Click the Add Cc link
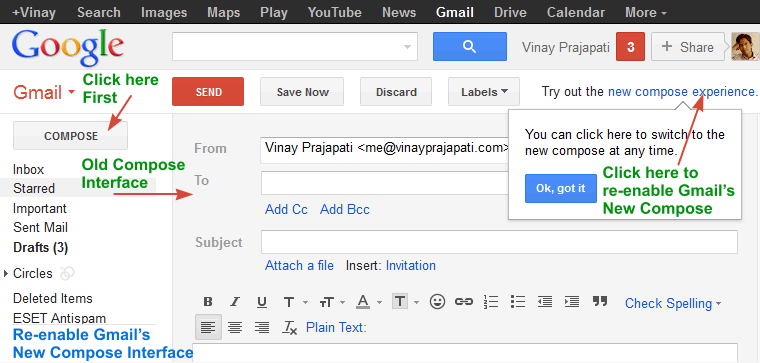This screenshot has height=363, width=760. point(286,209)
